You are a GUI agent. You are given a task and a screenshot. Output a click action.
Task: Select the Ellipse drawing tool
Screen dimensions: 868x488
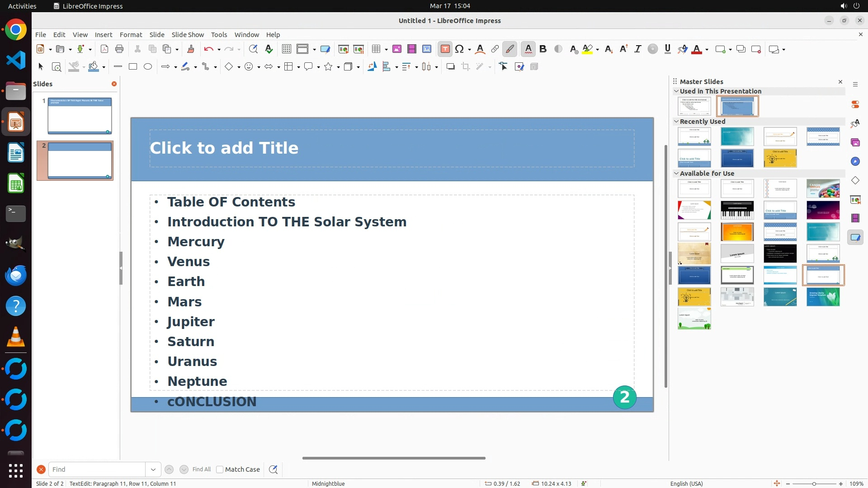147,67
